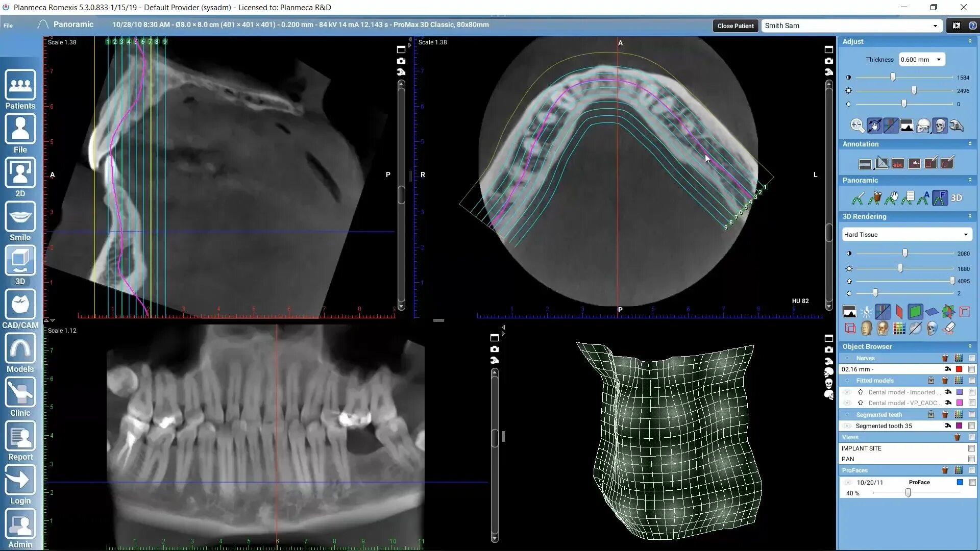The image size is (980, 551).
Task: Select the angle measurement annotation tool
Action: pyautogui.click(x=881, y=163)
